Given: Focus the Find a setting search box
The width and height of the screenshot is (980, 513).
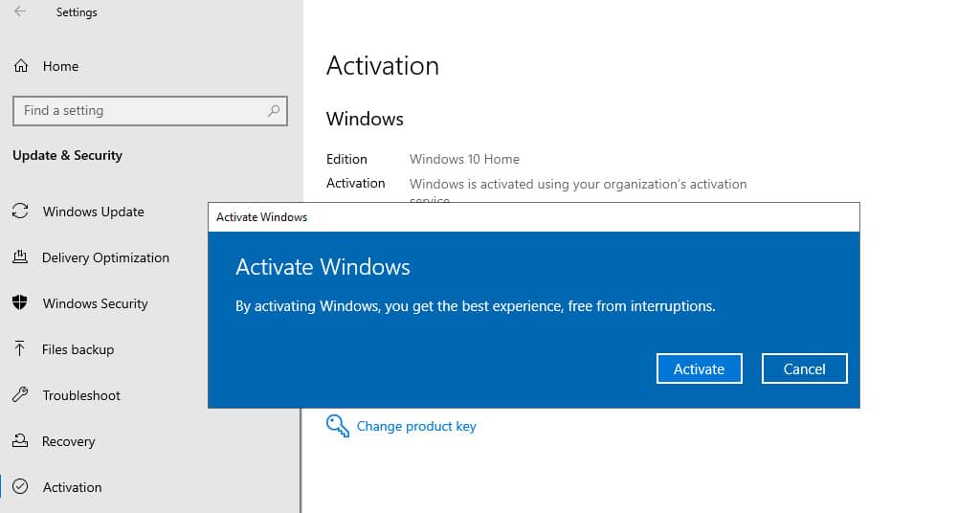Looking at the screenshot, I should 150,111.
